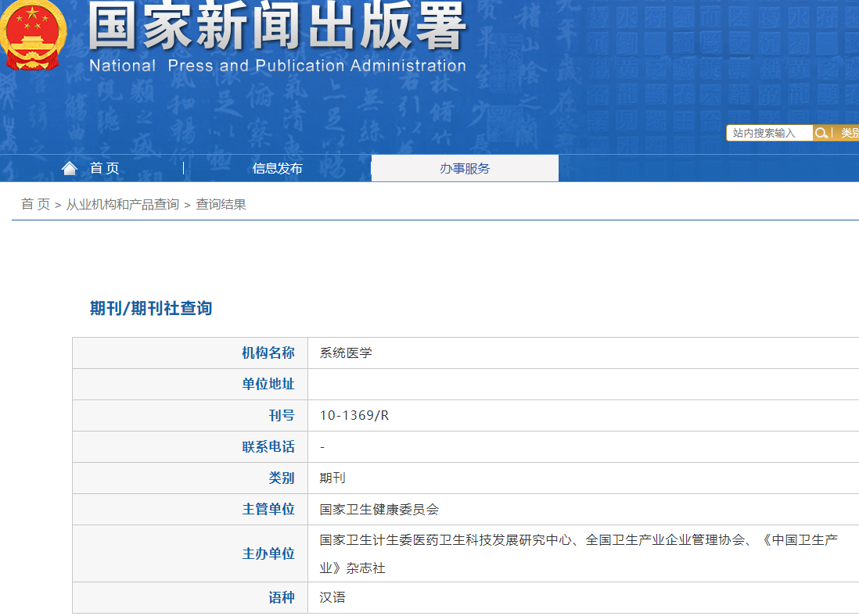Click the house icon beside 首页

pos(70,168)
